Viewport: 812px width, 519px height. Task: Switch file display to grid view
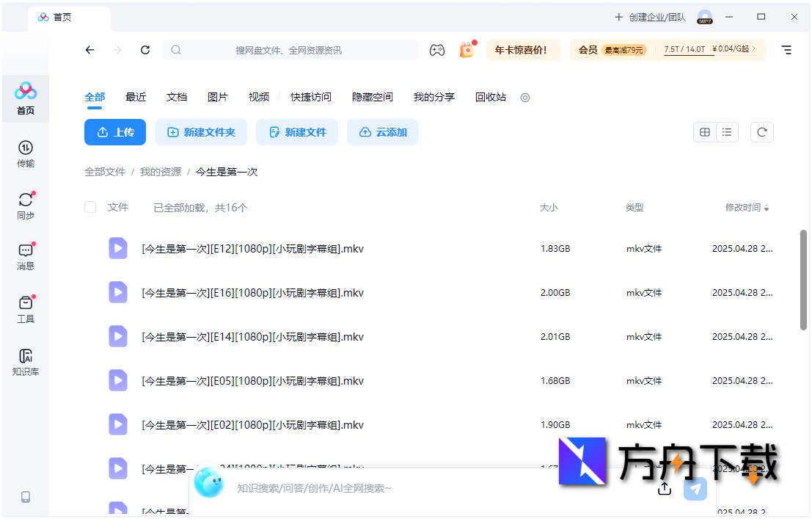705,132
